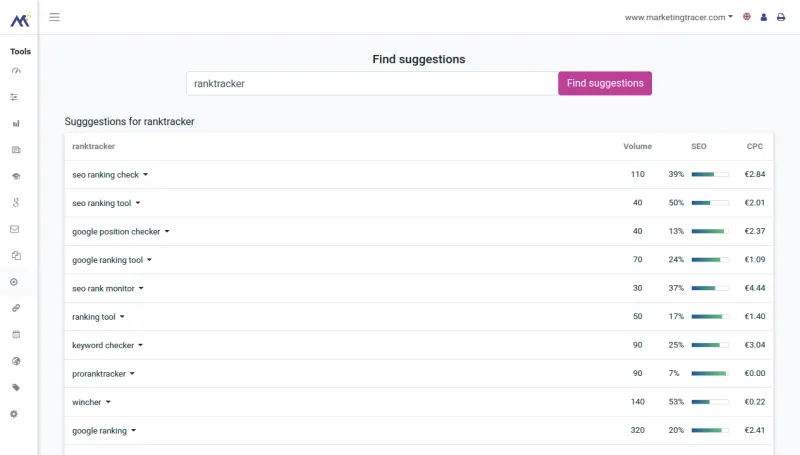The height and width of the screenshot is (455, 800).
Task: Click volume 320 in google ranking row
Action: pos(637,430)
